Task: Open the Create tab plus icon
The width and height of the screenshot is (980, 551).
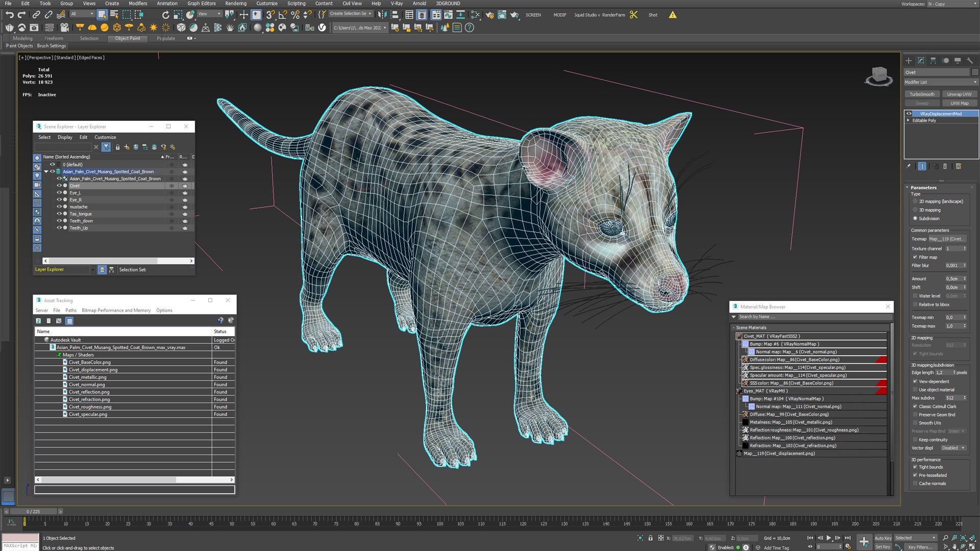Action: coord(909,60)
